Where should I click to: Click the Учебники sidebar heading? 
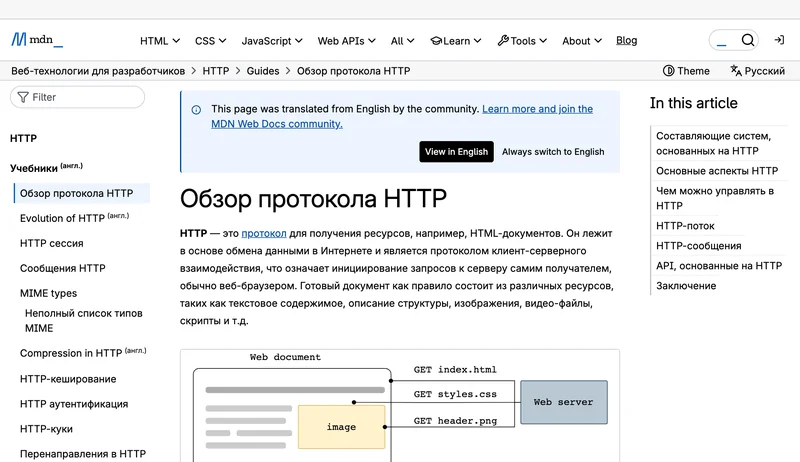pos(46,168)
